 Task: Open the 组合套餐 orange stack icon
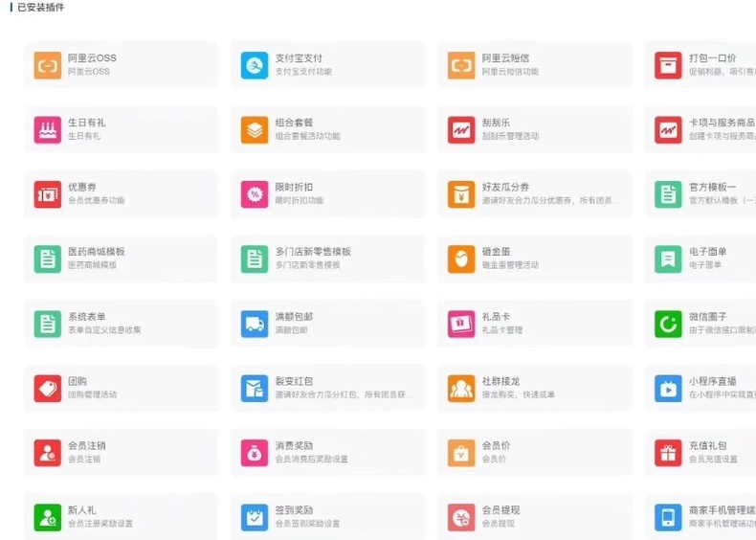click(255, 130)
